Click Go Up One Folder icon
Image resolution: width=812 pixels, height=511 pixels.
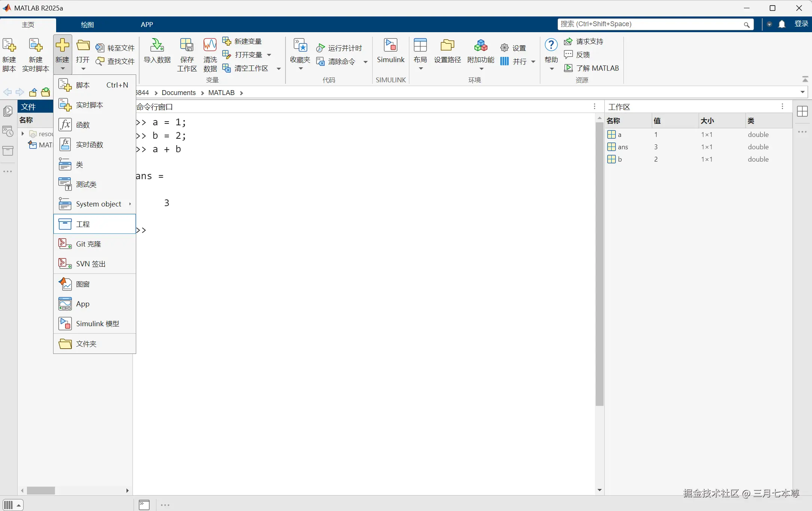pyautogui.click(x=33, y=92)
